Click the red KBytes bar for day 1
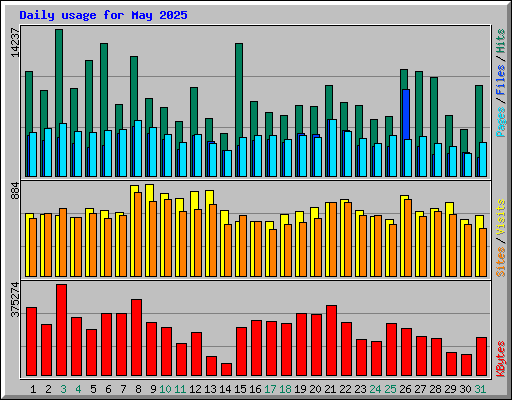 31,341
